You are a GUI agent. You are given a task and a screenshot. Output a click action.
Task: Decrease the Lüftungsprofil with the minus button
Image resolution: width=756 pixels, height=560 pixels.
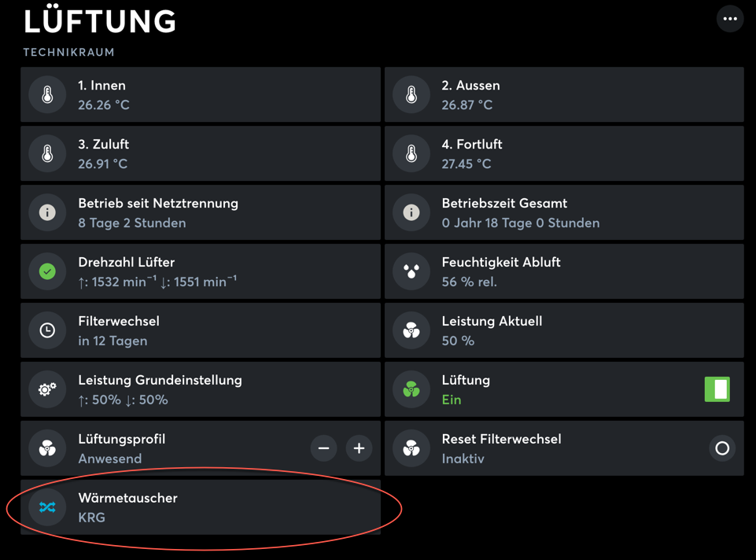pyautogui.click(x=323, y=448)
